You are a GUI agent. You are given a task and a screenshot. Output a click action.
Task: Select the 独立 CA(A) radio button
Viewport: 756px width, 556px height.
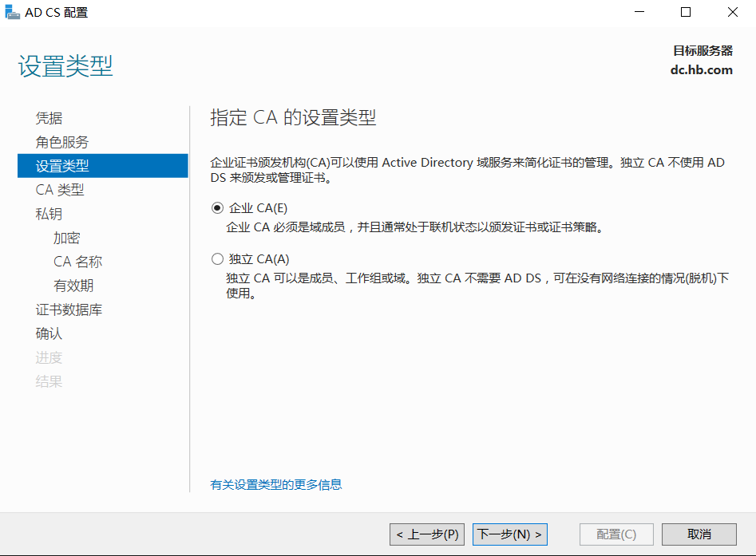tap(217, 258)
